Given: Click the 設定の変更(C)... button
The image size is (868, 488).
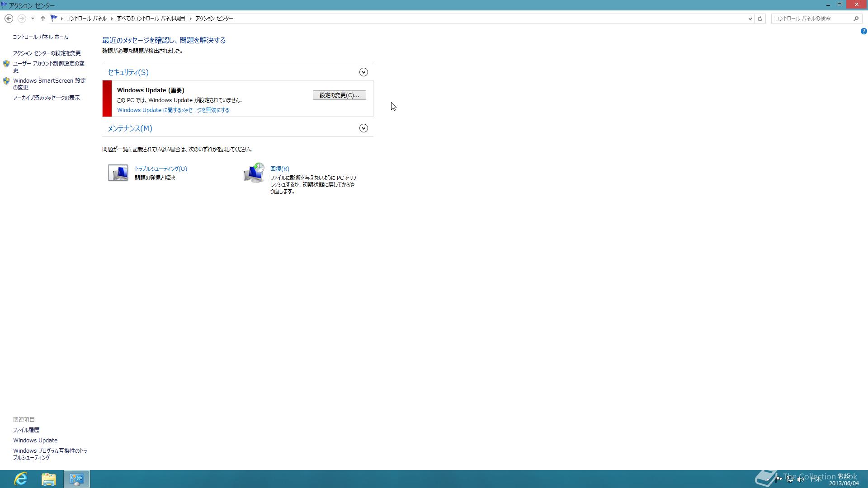Looking at the screenshot, I should 339,95.
